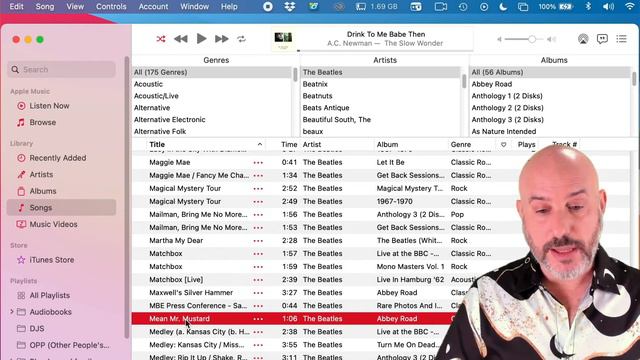Sort songs by Artist column
This screenshot has width=640, height=360.
[312, 144]
